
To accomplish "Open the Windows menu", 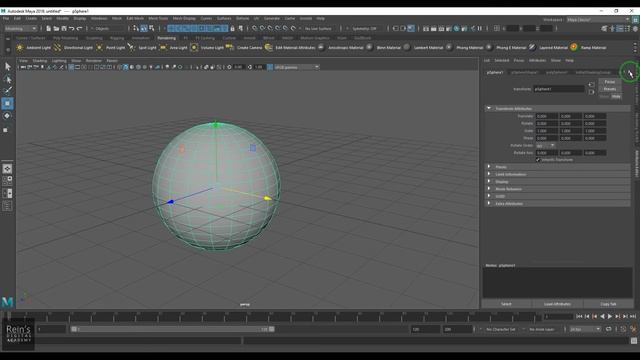I will pyautogui.click(x=99, y=18).
